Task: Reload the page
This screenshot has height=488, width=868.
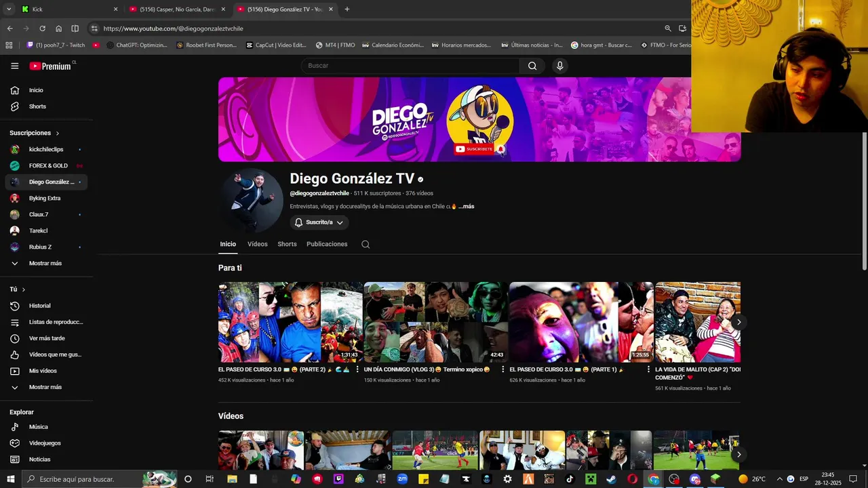Action: tap(42, 28)
